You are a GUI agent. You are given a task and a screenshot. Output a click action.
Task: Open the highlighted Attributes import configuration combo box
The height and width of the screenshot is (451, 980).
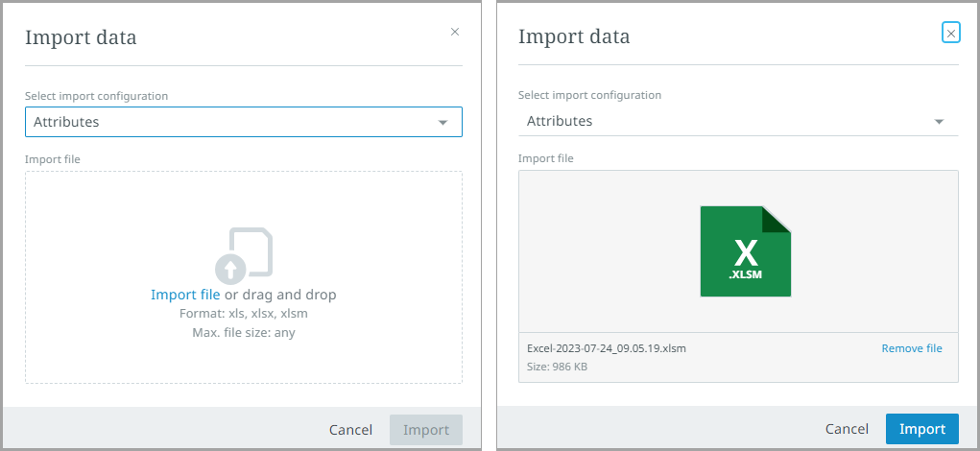[x=230, y=122]
